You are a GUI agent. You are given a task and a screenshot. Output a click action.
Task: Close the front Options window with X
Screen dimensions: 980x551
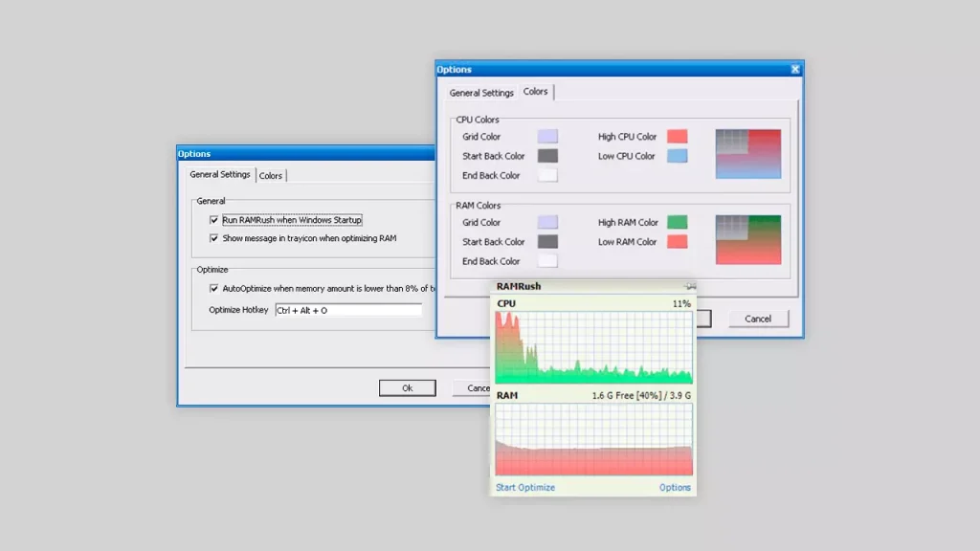click(795, 69)
